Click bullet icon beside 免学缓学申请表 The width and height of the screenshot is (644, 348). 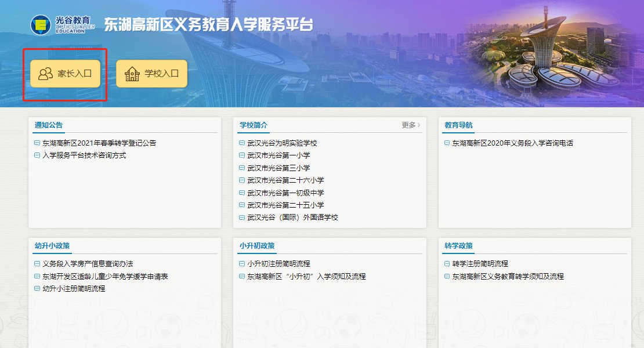pyautogui.click(x=37, y=276)
